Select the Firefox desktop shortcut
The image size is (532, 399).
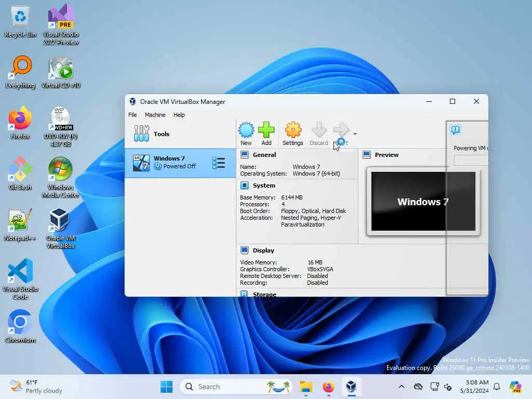click(x=20, y=123)
